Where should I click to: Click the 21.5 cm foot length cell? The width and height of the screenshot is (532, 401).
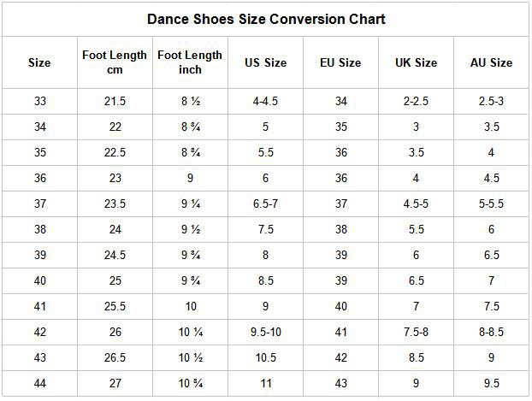115,102
